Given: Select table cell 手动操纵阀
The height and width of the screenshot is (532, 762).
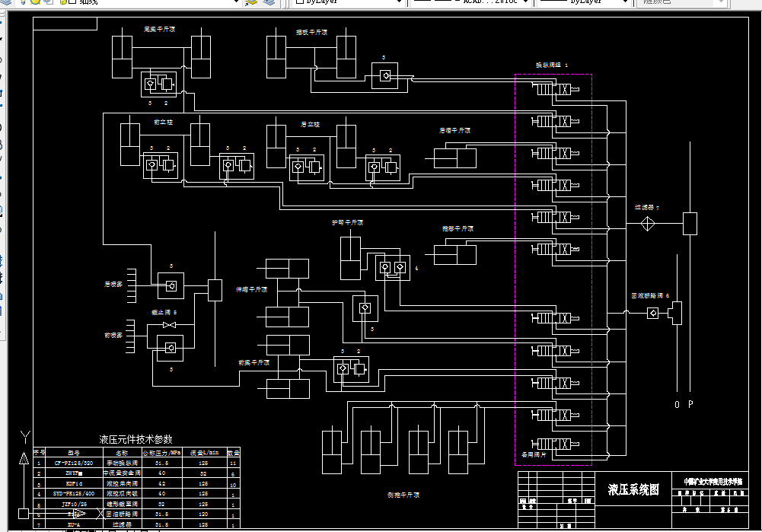Looking at the screenshot, I should pos(122,463).
